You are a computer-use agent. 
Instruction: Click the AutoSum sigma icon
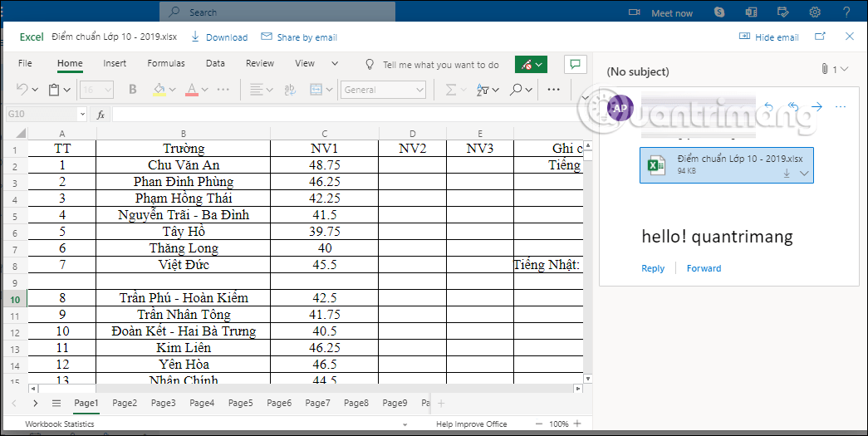tap(451, 90)
